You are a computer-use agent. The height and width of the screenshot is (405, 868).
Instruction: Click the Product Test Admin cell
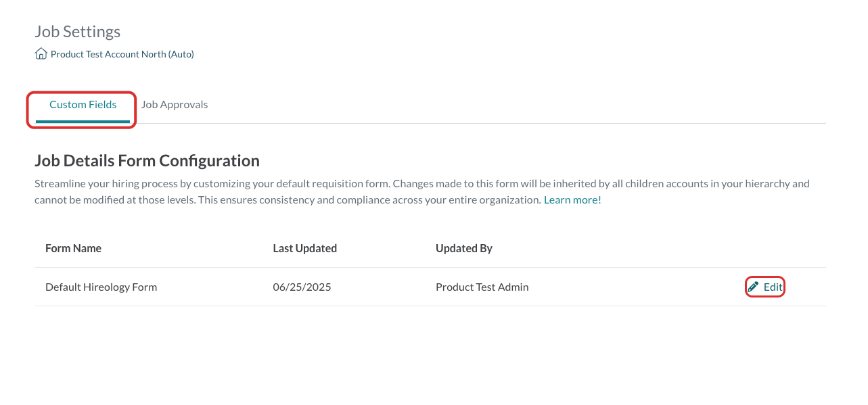coord(482,287)
